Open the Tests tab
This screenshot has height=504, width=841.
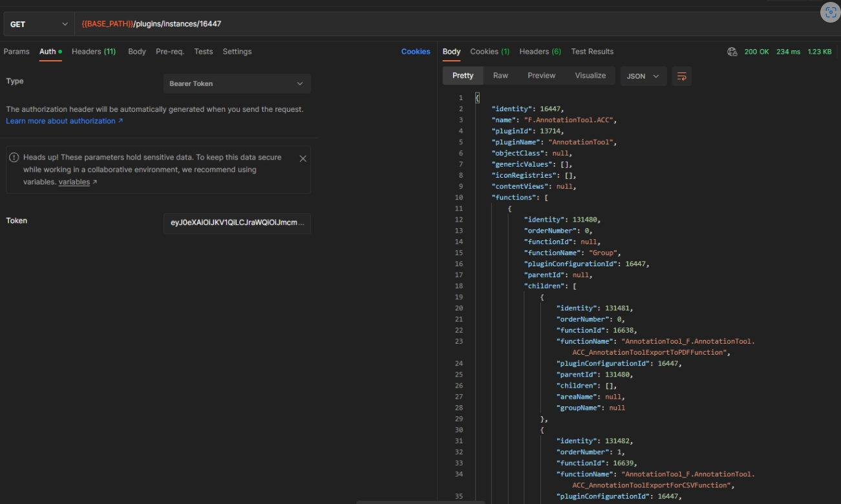click(x=204, y=52)
